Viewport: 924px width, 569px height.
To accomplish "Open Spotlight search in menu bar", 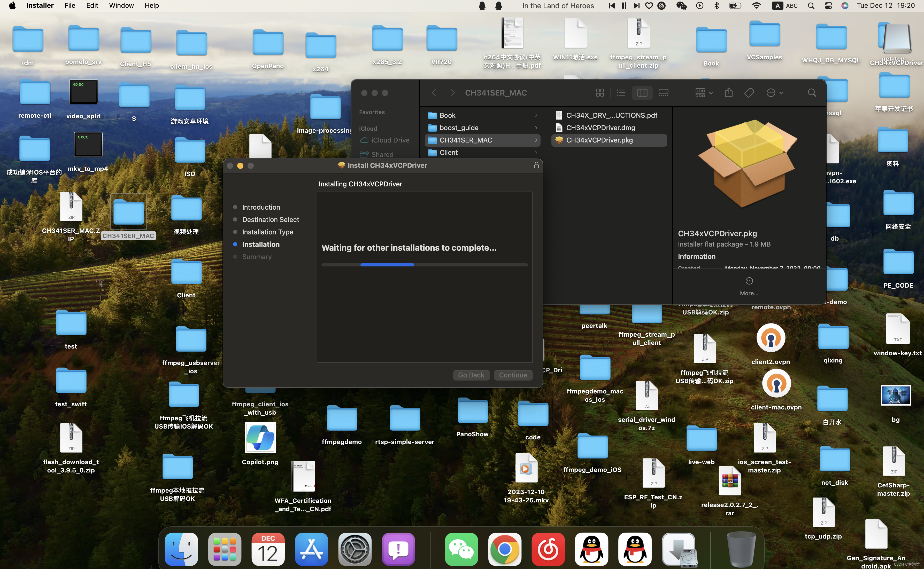I will (x=811, y=6).
